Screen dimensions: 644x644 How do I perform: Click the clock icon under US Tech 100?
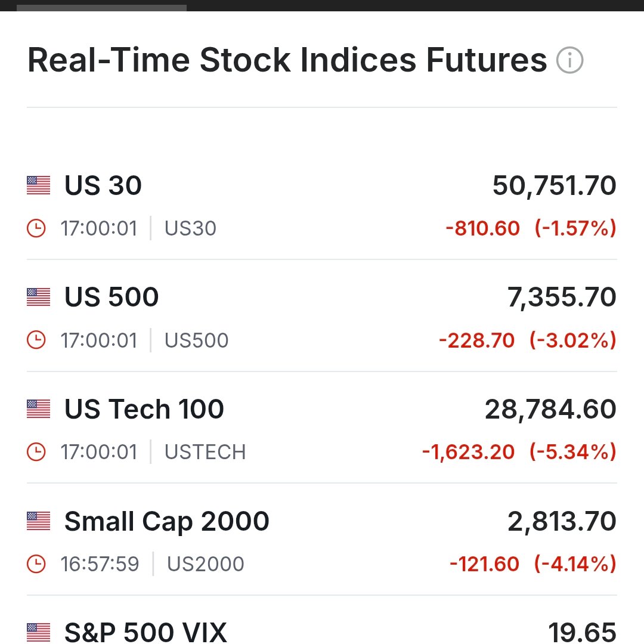(x=36, y=452)
